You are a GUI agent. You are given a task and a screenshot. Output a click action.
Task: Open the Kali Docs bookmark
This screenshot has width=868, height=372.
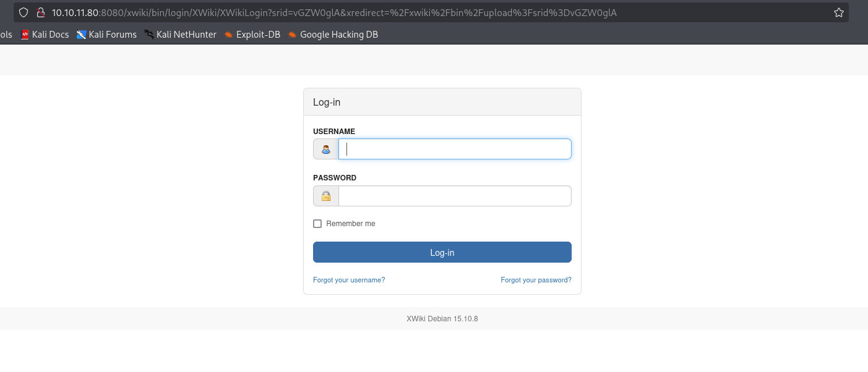pyautogui.click(x=45, y=35)
